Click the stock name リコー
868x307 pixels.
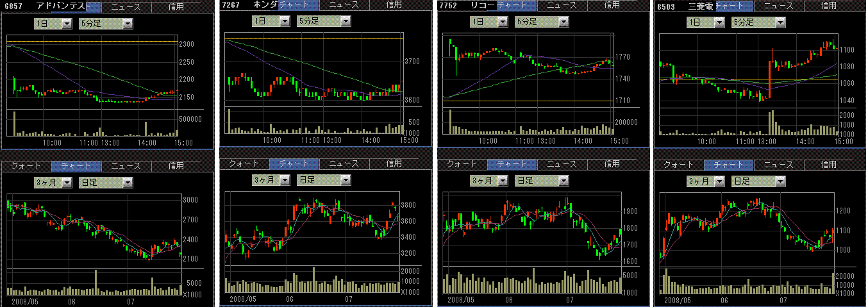point(483,5)
